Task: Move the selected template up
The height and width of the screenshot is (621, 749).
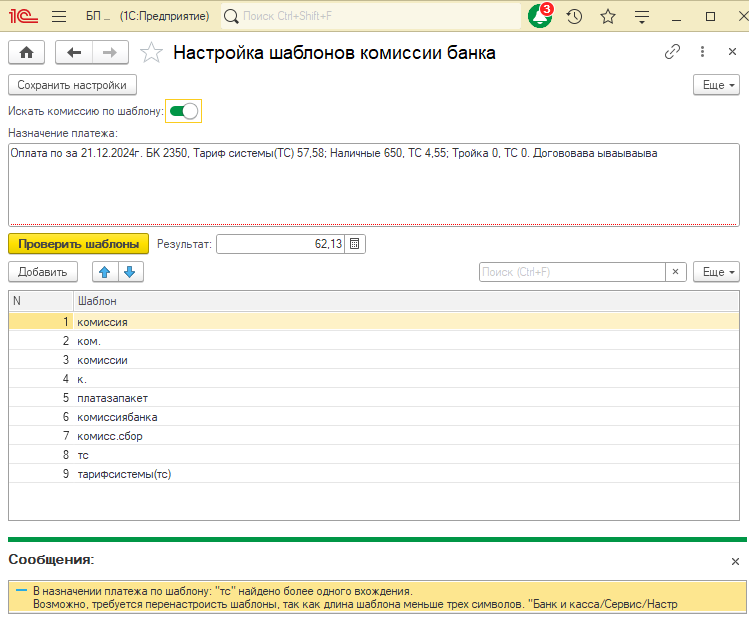Action: 105,272
